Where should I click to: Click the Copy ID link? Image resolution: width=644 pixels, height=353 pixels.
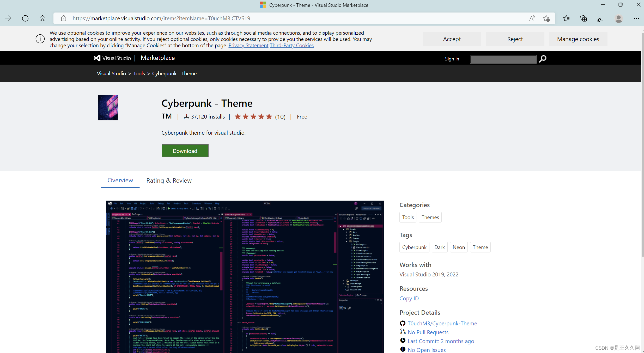pos(409,298)
